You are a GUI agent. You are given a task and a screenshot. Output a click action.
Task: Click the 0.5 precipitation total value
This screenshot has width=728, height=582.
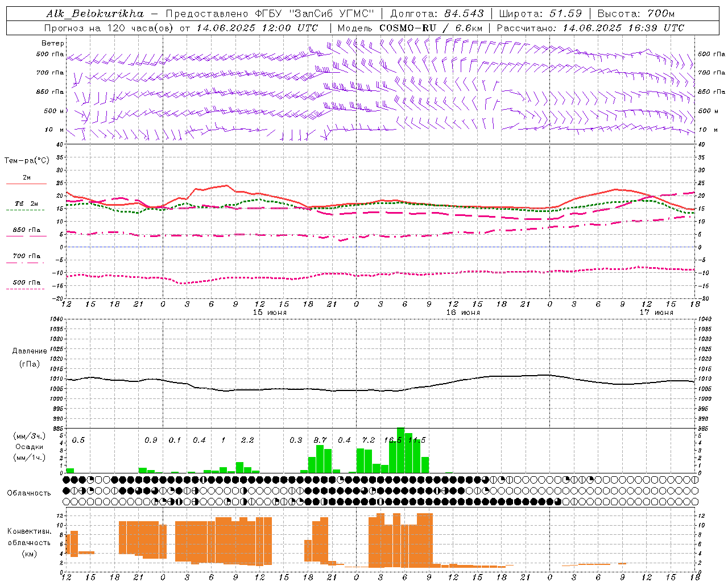(x=78, y=440)
